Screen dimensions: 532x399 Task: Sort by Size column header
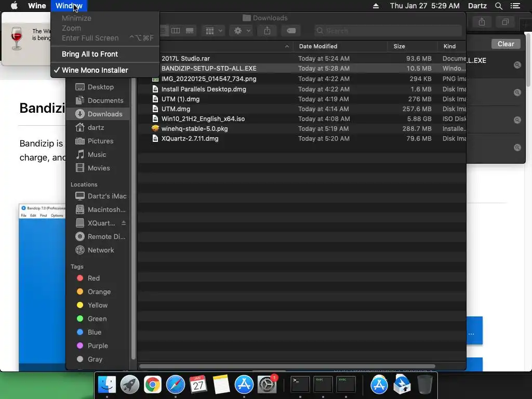[x=400, y=46]
